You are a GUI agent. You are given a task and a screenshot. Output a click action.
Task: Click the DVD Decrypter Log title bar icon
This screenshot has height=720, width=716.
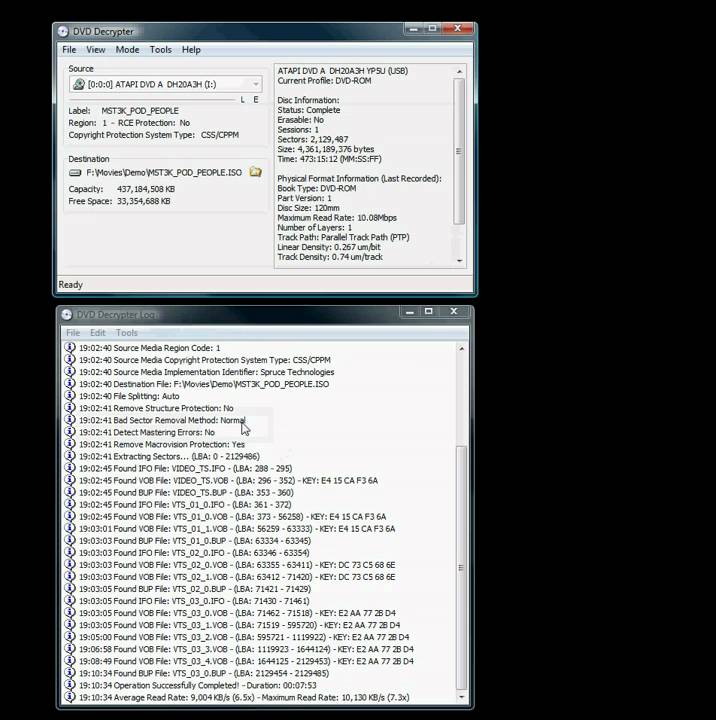click(x=67, y=315)
